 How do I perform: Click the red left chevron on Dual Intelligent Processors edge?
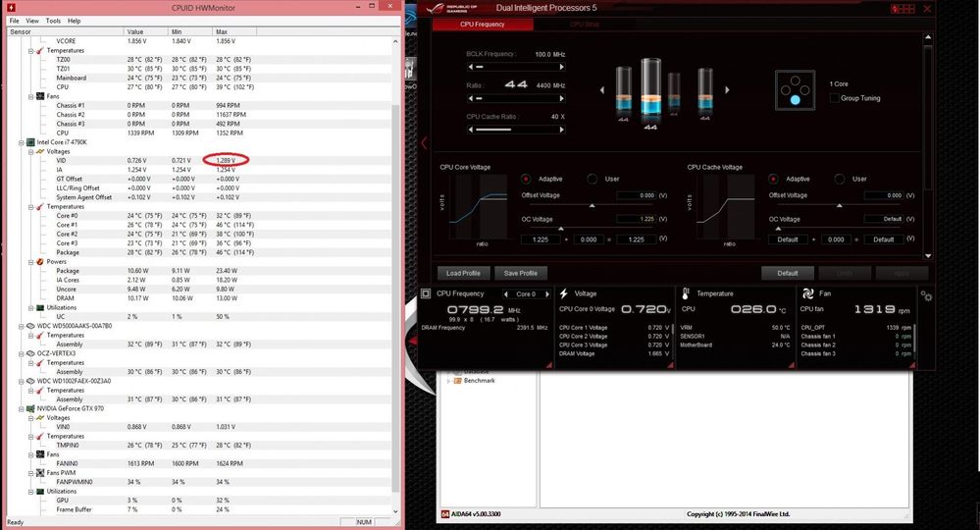pyautogui.click(x=425, y=143)
